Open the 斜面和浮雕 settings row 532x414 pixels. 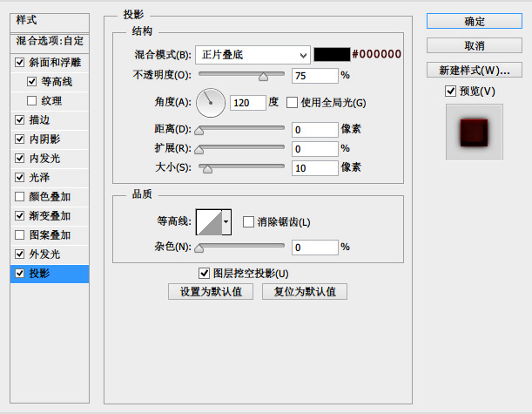point(50,63)
